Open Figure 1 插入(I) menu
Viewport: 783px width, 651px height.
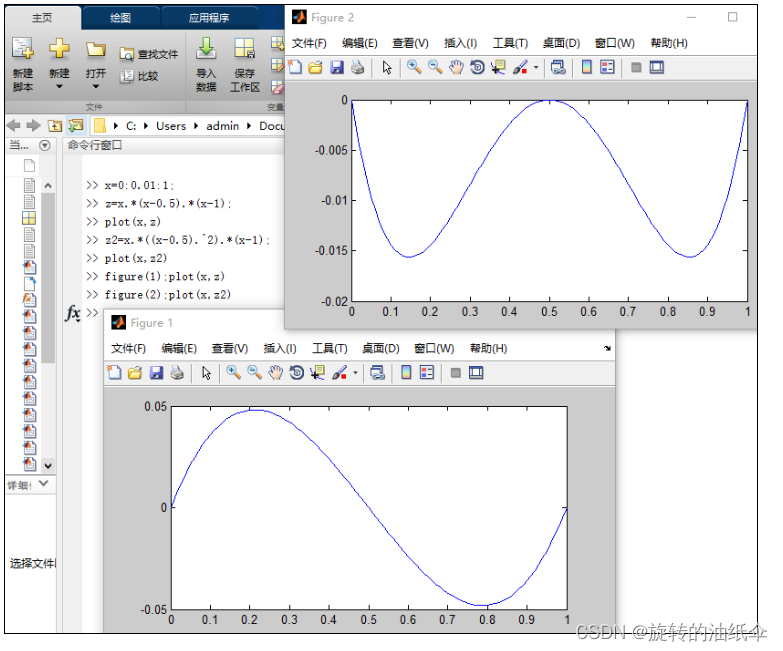(x=280, y=348)
